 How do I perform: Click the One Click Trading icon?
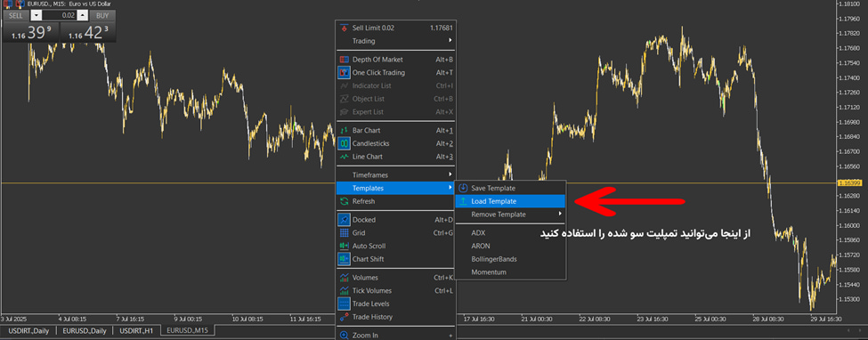(x=344, y=73)
